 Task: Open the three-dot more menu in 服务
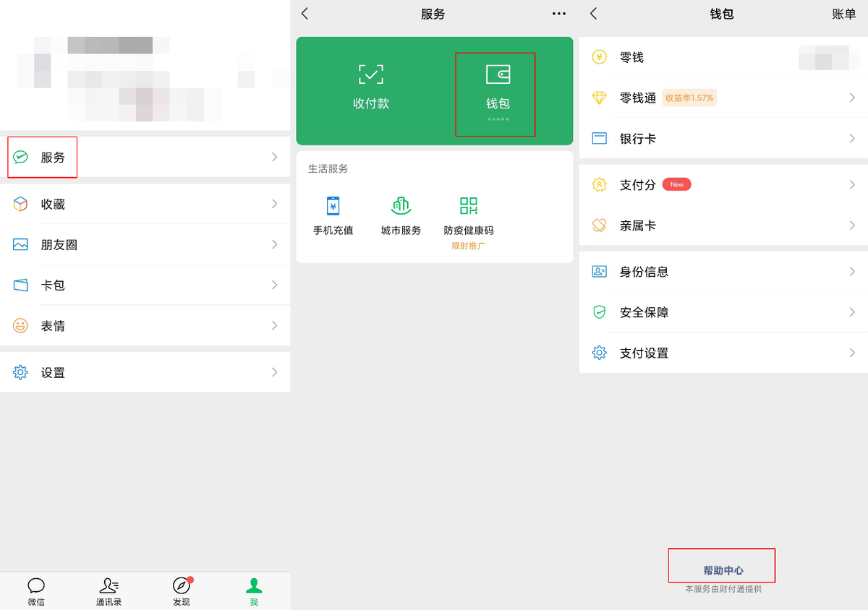tap(558, 14)
